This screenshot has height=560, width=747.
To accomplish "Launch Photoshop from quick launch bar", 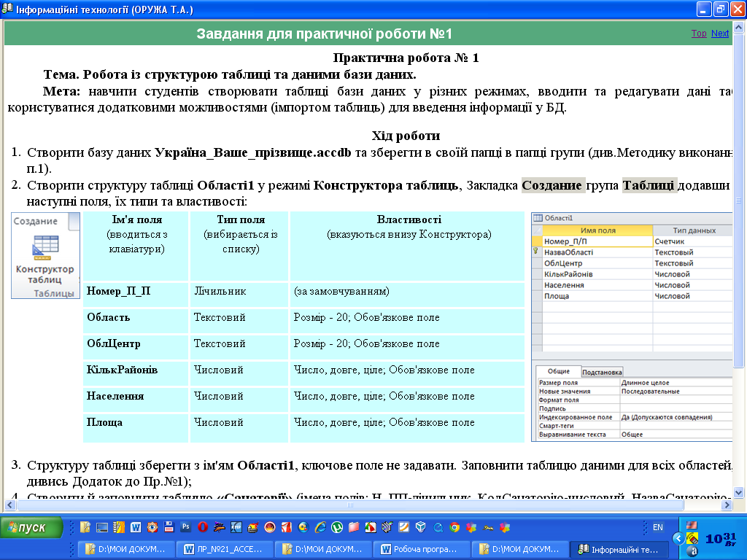I will tap(186, 527).
